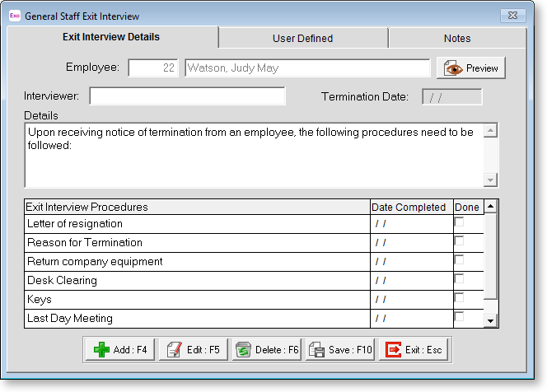
Task: Click the Preview eye icon button
Action: tap(471, 68)
